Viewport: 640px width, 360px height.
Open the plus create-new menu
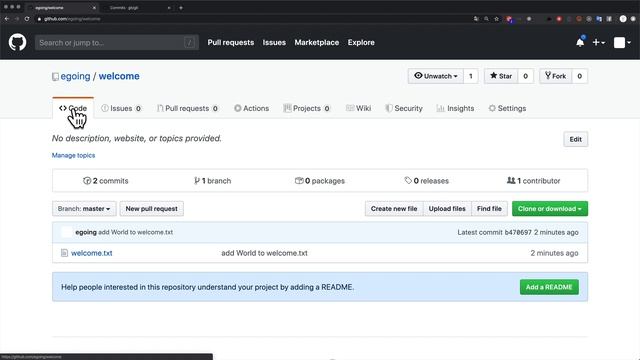(x=598, y=42)
